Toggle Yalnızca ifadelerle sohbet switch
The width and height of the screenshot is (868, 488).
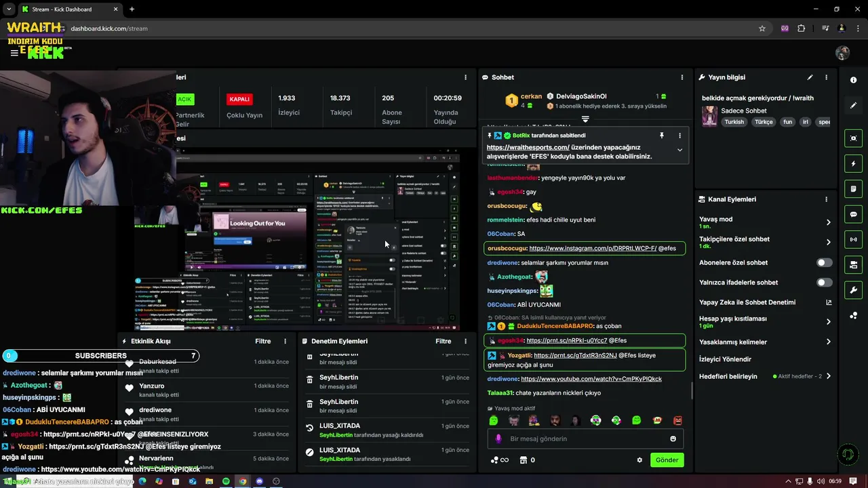(x=824, y=282)
